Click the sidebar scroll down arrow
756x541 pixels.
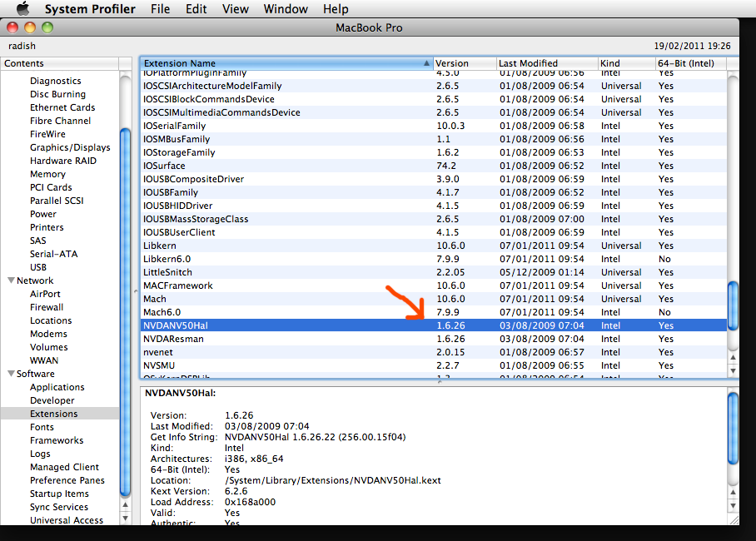[x=125, y=519]
